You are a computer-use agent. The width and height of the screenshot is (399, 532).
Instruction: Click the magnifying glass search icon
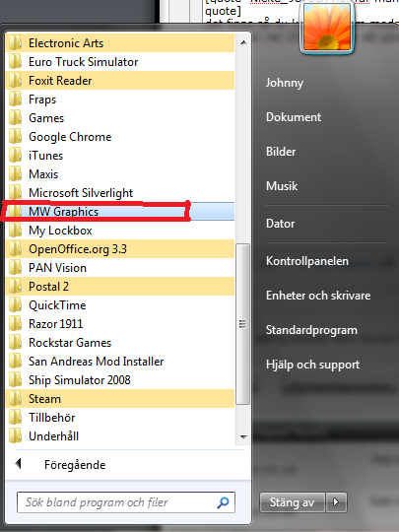[x=223, y=502]
